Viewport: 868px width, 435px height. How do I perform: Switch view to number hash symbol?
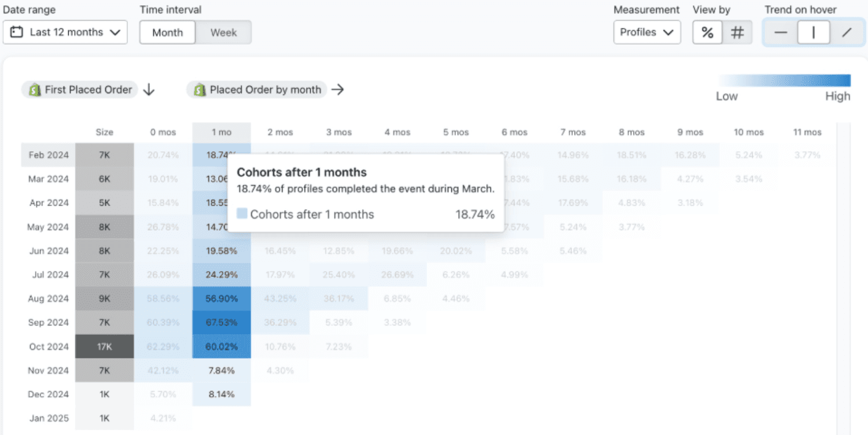737,32
